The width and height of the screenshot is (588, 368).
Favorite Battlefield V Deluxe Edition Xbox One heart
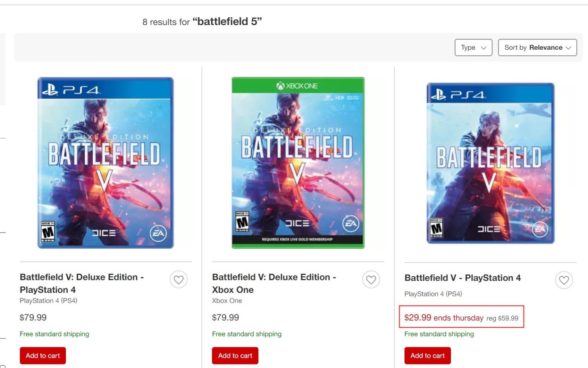point(371,280)
